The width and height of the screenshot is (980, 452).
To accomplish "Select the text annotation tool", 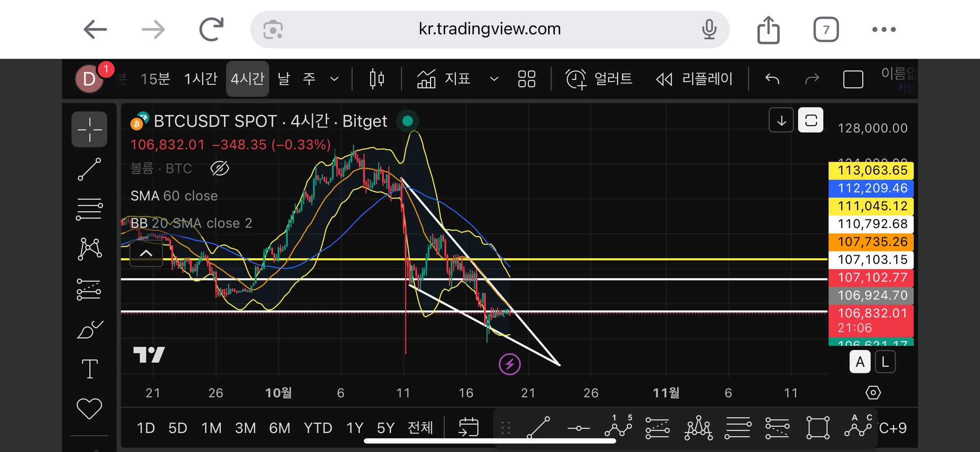I will [89, 369].
